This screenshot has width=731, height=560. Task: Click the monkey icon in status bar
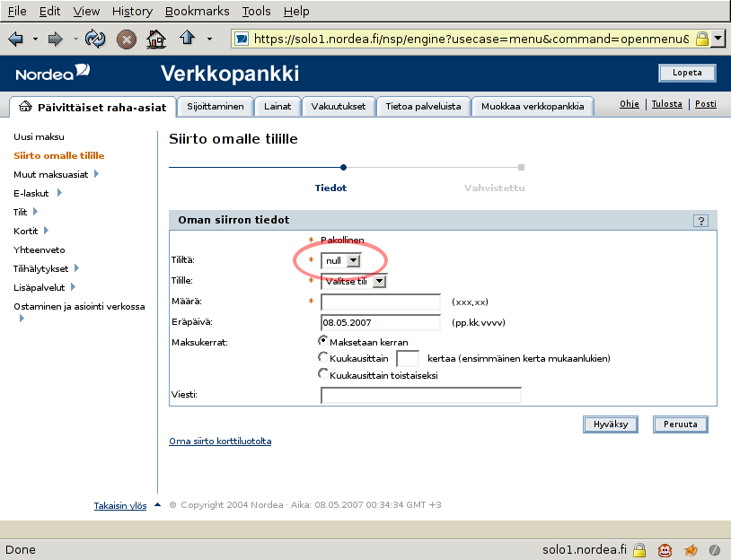[665, 549]
